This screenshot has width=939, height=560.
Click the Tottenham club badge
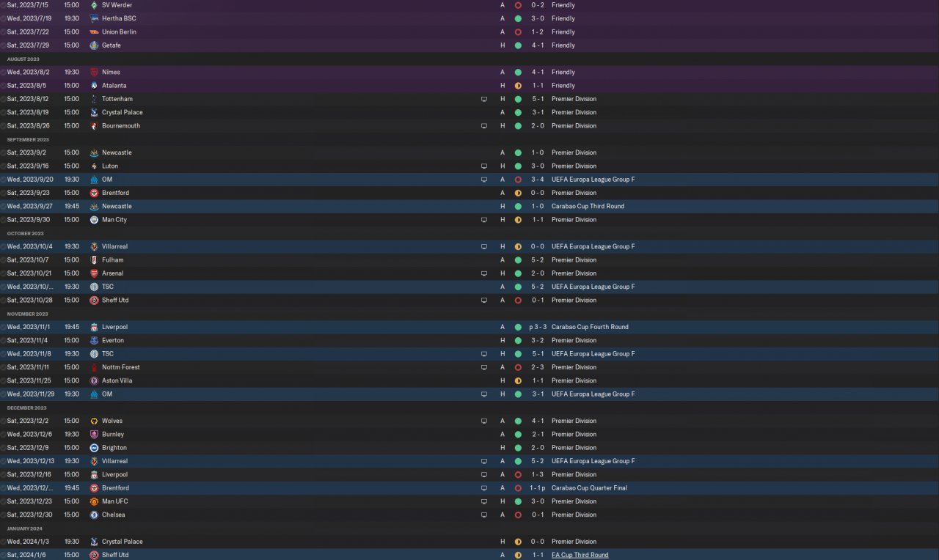[94, 99]
